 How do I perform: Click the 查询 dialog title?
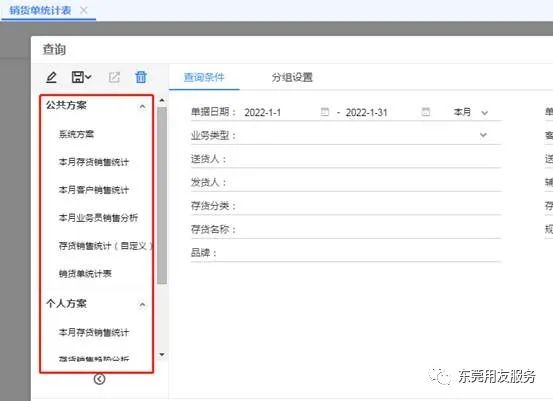54,49
